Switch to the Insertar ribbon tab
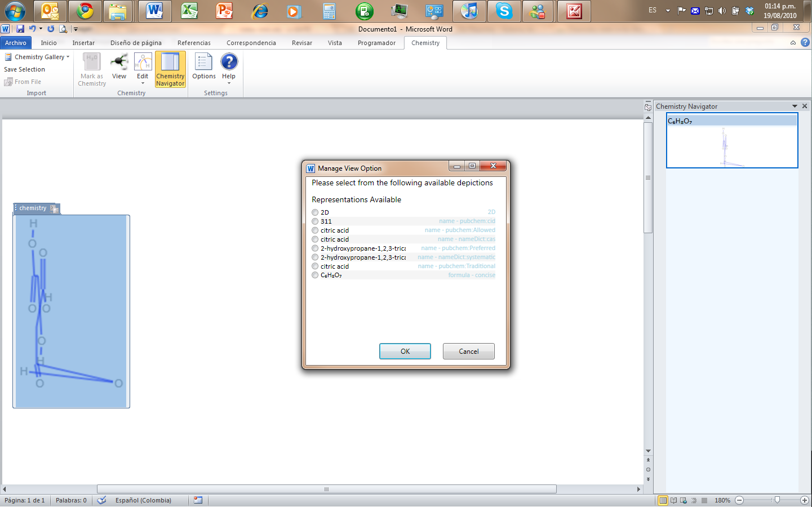This screenshot has width=812, height=507. point(83,43)
